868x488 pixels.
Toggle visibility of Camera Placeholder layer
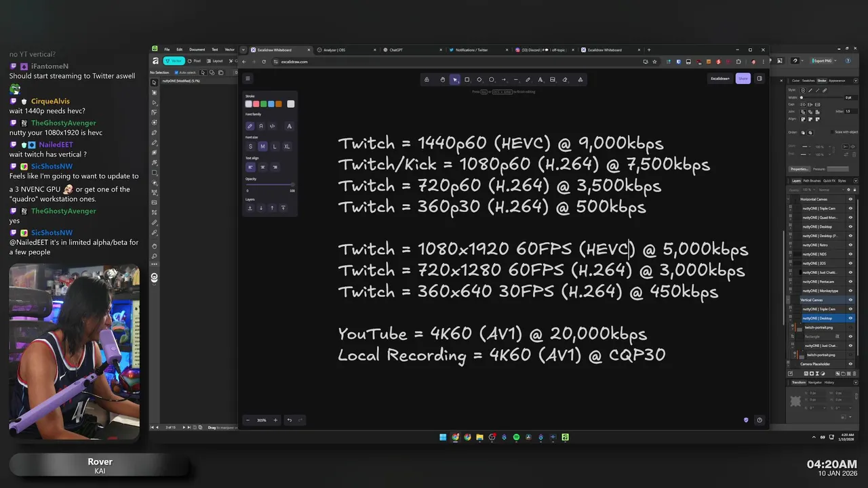[850, 364]
